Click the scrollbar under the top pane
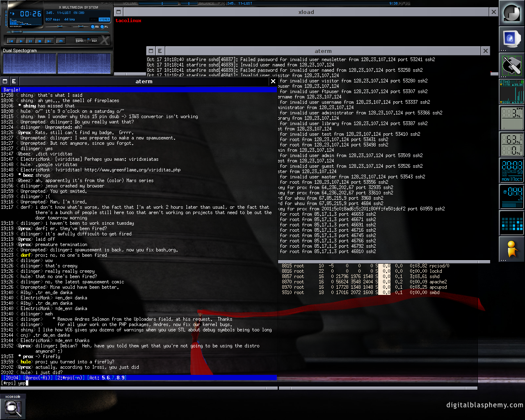The height and width of the screenshot is (420, 525). pyautogui.click(x=378, y=388)
